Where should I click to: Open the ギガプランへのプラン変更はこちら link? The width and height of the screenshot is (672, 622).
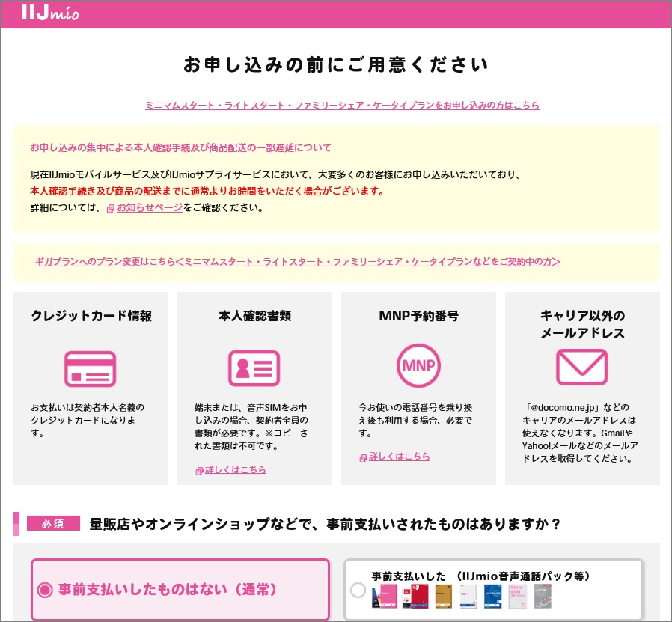(297, 261)
